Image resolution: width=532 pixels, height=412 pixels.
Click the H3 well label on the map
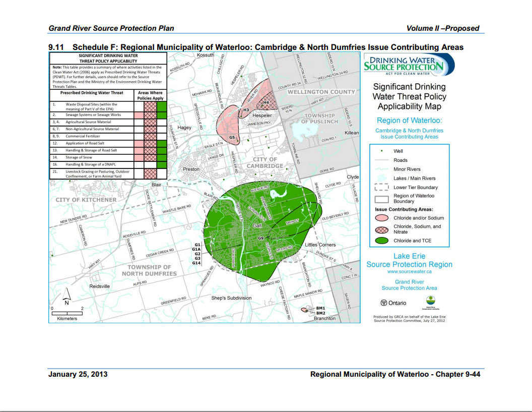246,110
